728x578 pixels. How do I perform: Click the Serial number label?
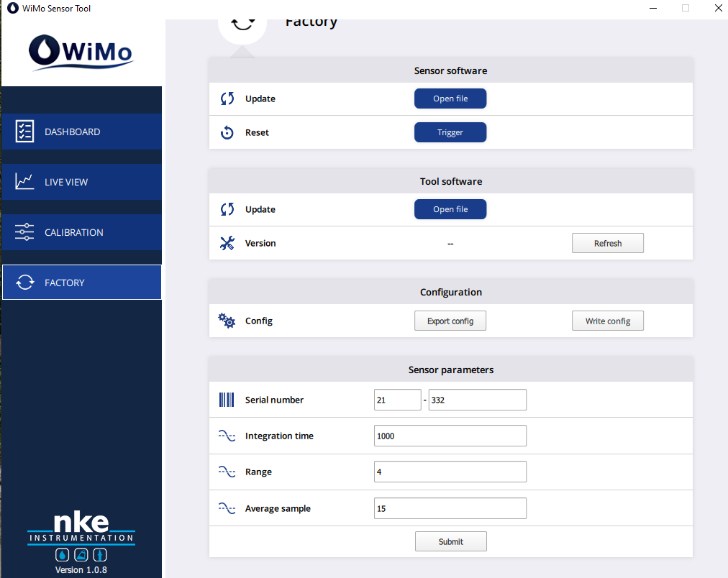(x=274, y=400)
